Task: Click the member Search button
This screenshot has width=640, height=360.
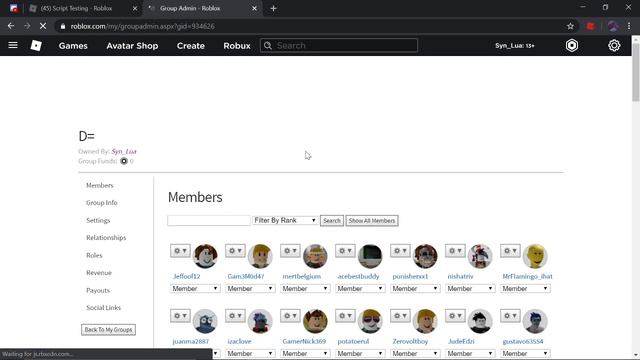Action: (332, 221)
